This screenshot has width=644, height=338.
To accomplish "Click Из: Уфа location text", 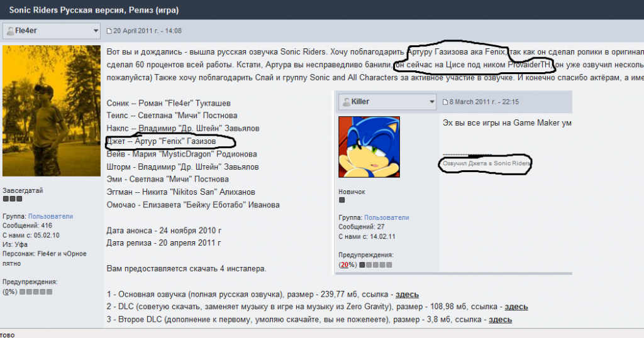I will point(15,244).
